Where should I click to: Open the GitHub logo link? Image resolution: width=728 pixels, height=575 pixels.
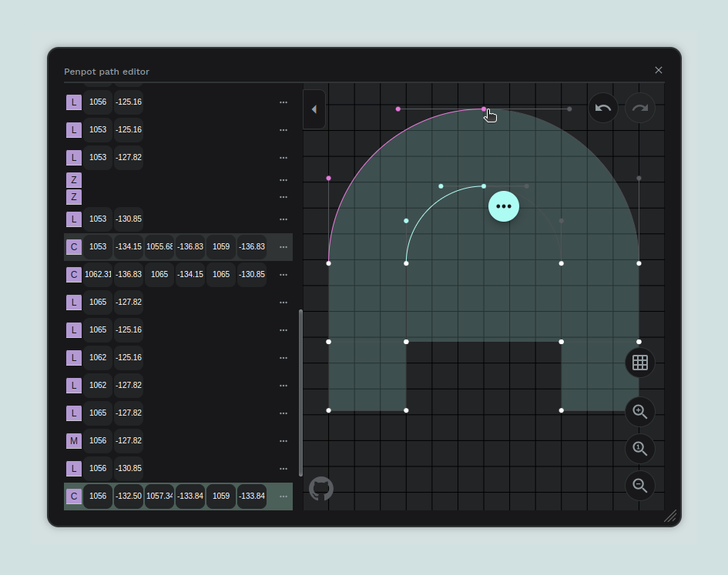[321, 489]
